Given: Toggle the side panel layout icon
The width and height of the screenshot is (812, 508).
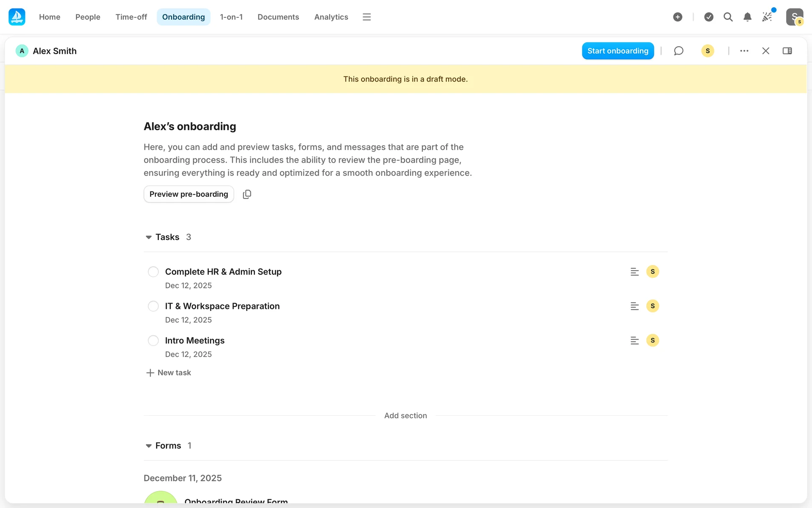Looking at the screenshot, I should coord(787,51).
